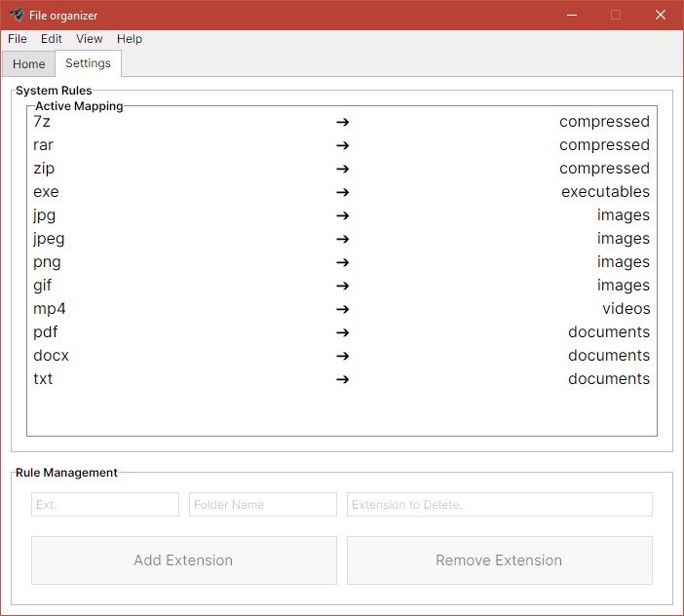This screenshot has height=616, width=684.
Task: Click 'documents' folder for docx row
Action: pyautogui.click(x=609, y=356)
